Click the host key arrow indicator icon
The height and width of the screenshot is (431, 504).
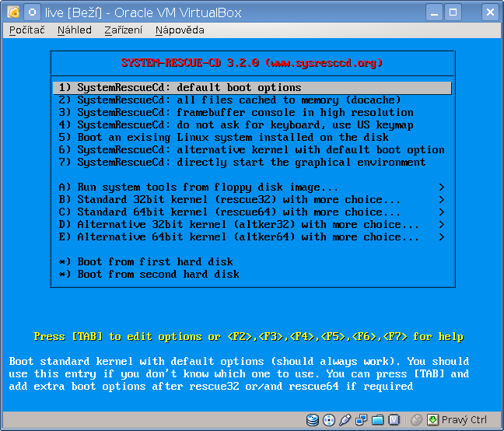click(432, 420)
